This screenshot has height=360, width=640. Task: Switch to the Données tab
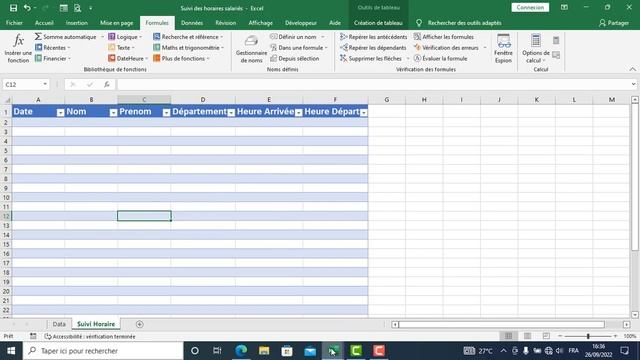[x=192, y=23]
